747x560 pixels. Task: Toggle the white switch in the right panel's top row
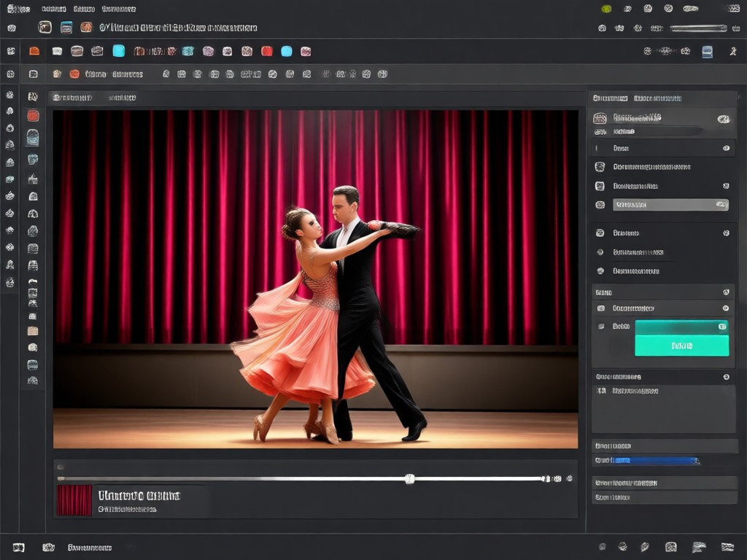point(723,119)
